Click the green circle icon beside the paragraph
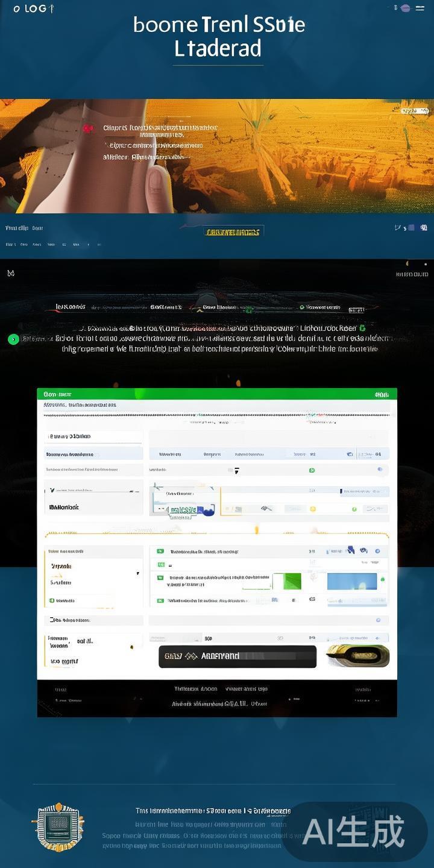 tap(13, 339)
